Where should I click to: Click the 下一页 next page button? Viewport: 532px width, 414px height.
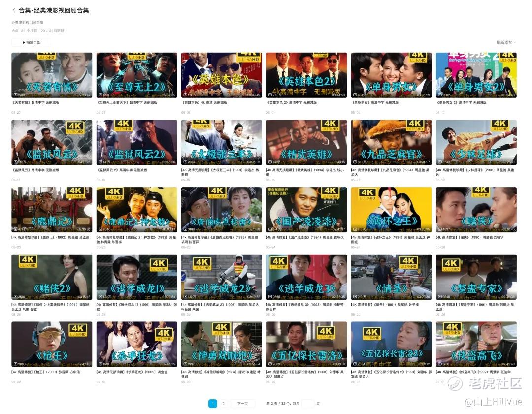[242, 404]
